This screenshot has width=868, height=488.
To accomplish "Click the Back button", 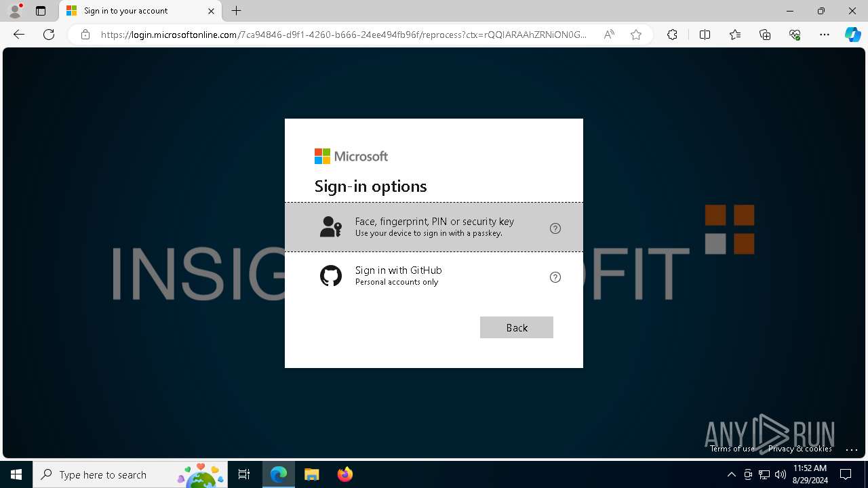I will 517,327.
